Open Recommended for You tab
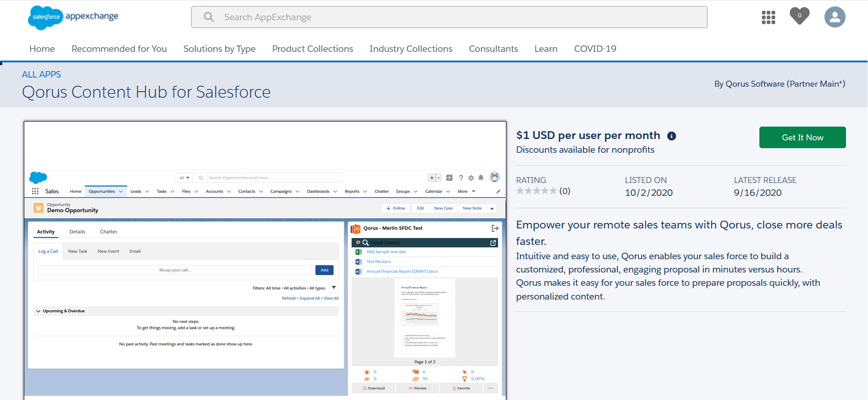Viewport: 868px width, 400px height. coord(119,49)
